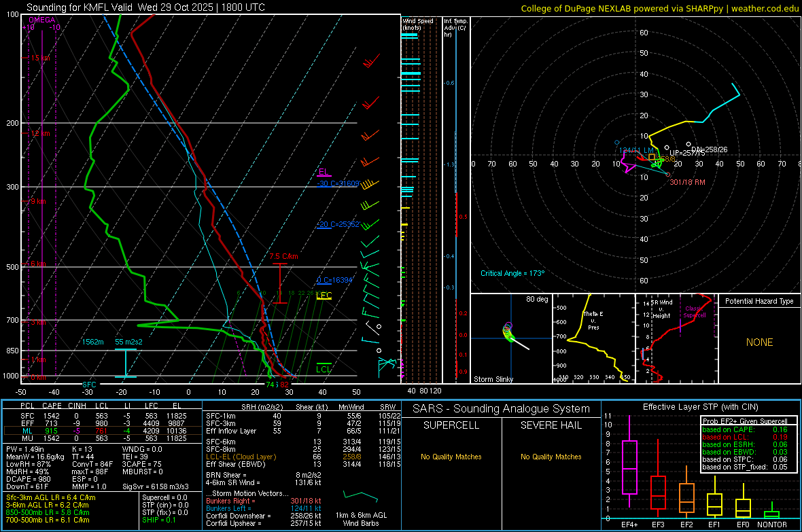The height and width of the screenshot is (532, 802).
Task: Click the orange 'NONE' hazard text
Action: pos(759,342)
